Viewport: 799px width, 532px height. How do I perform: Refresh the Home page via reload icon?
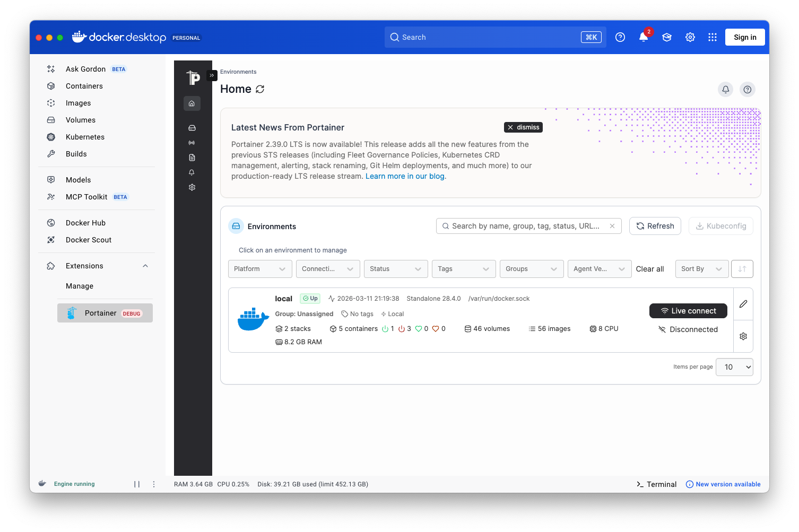point(260,89)
